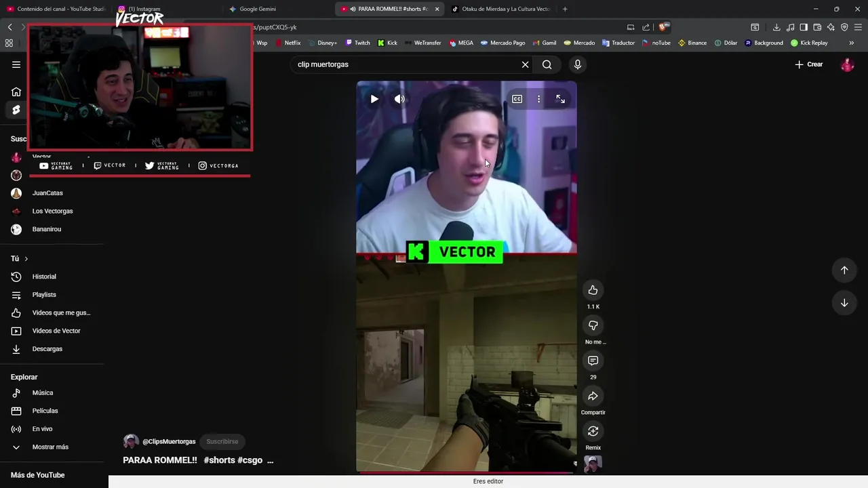868x488 pixels.
Task: Open the Brave wallet icon
Action: click(x=817, y=27)
